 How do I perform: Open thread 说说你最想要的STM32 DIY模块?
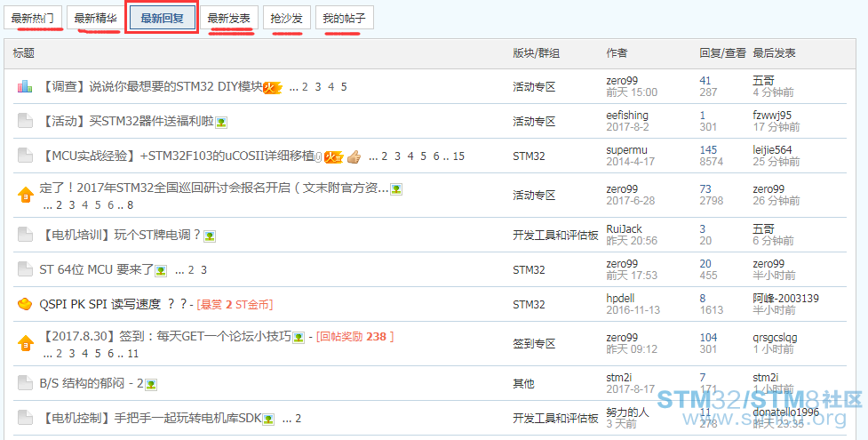[151, 86]
